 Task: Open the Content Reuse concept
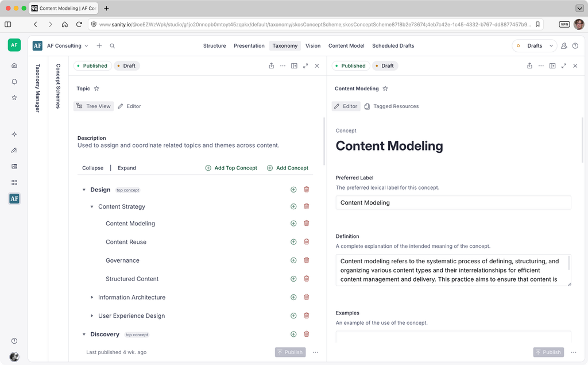pyautogui.click(x=126, y=242)
